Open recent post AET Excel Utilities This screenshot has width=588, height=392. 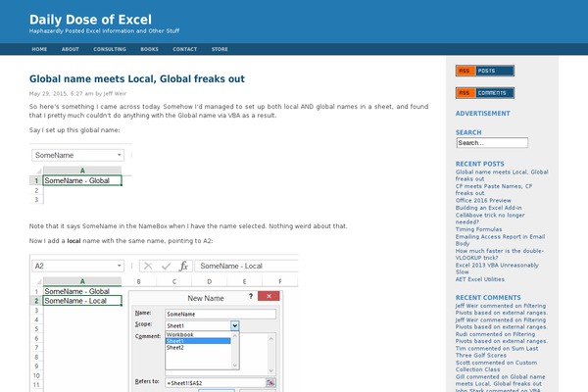(479, 279)
